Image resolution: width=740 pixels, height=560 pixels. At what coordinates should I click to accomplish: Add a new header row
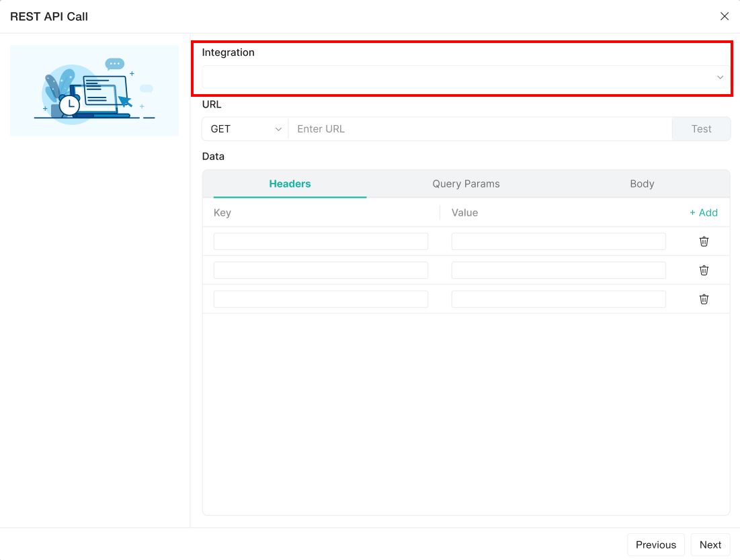[704, 212]
